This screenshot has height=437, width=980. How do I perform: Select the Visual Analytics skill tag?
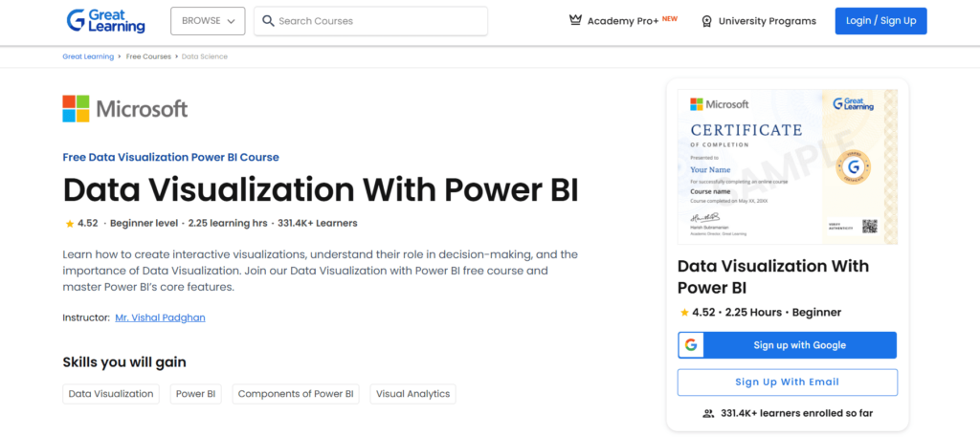point(413,394)
